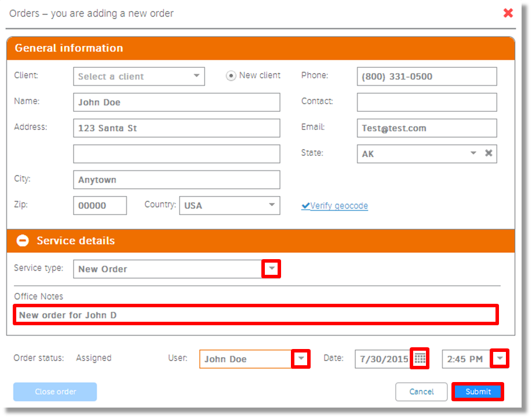Close the new order dialog
532x418 pixels.
(508, 13)
